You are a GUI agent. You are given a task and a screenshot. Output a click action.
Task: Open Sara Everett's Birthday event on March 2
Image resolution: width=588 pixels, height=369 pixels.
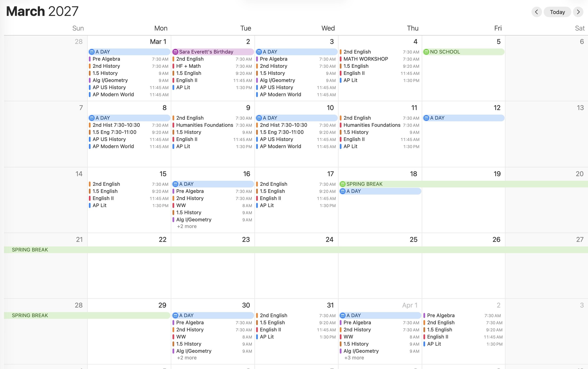click(x=213, y=52)
